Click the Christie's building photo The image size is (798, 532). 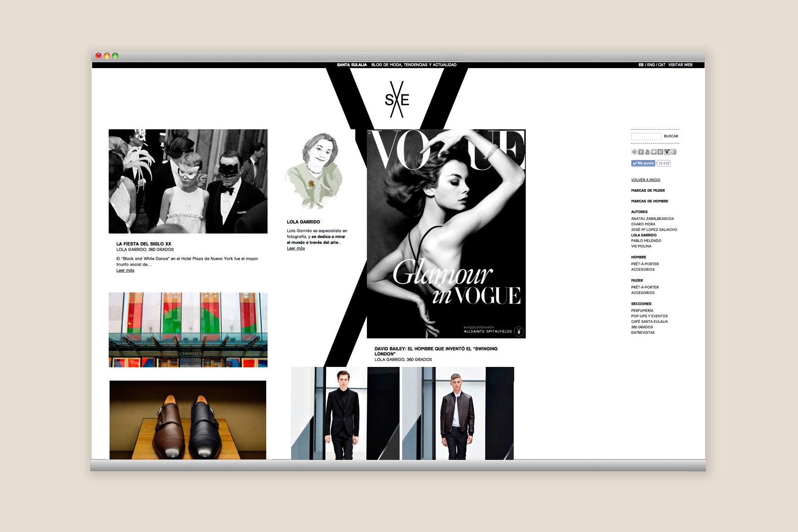coord(188,330)
